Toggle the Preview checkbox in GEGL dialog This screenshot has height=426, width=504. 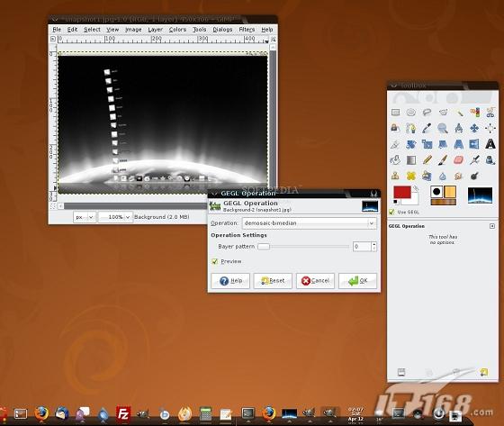[215, 261]
